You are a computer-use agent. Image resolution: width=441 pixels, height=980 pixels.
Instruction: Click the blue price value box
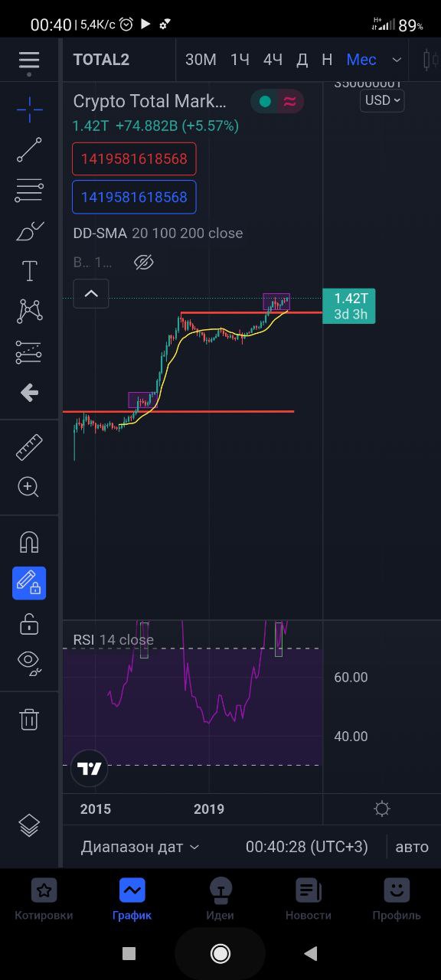click(134, 197)
